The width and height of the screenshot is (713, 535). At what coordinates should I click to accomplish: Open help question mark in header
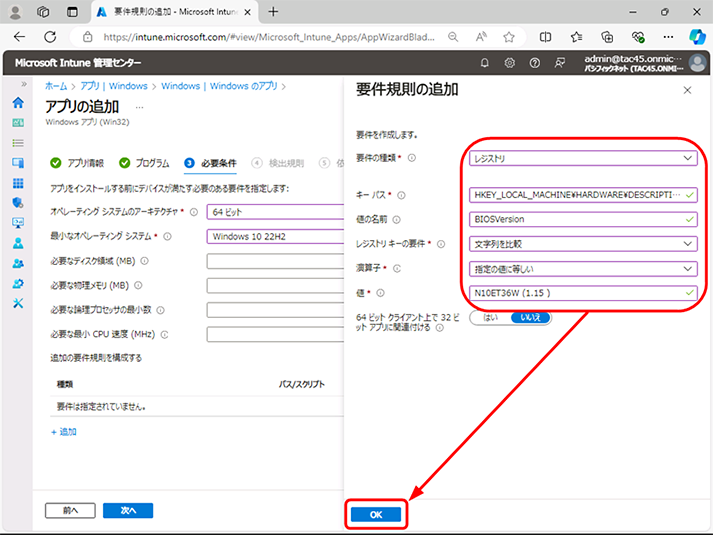(535, 63)
